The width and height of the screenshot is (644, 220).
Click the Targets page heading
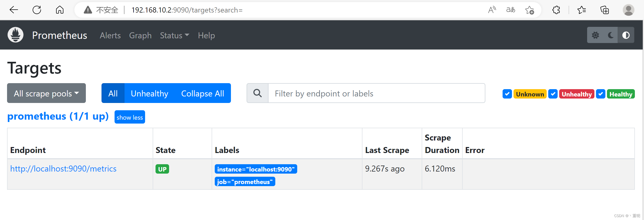(34, 68)
